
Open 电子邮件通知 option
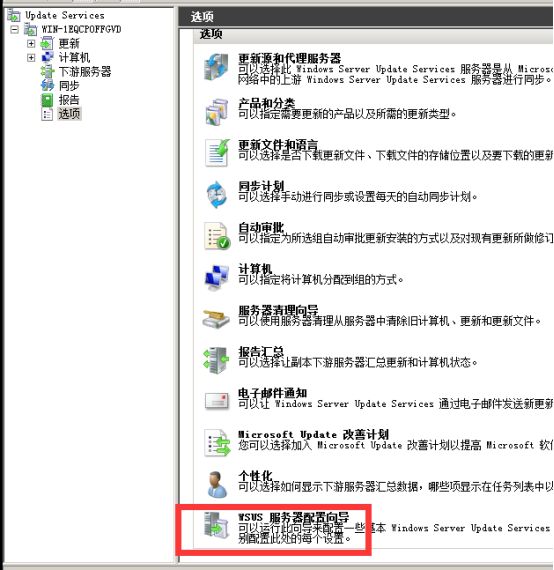(272, 393)
